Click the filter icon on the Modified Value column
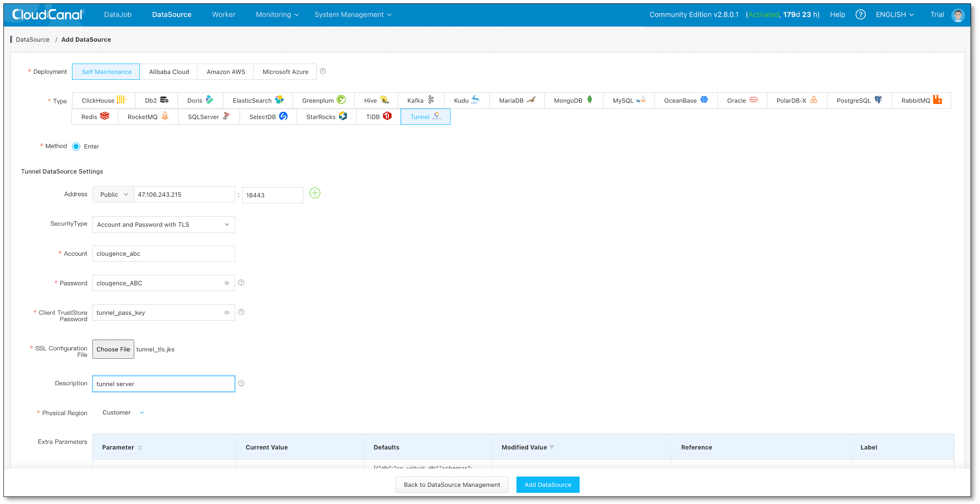 coord(552,447)
